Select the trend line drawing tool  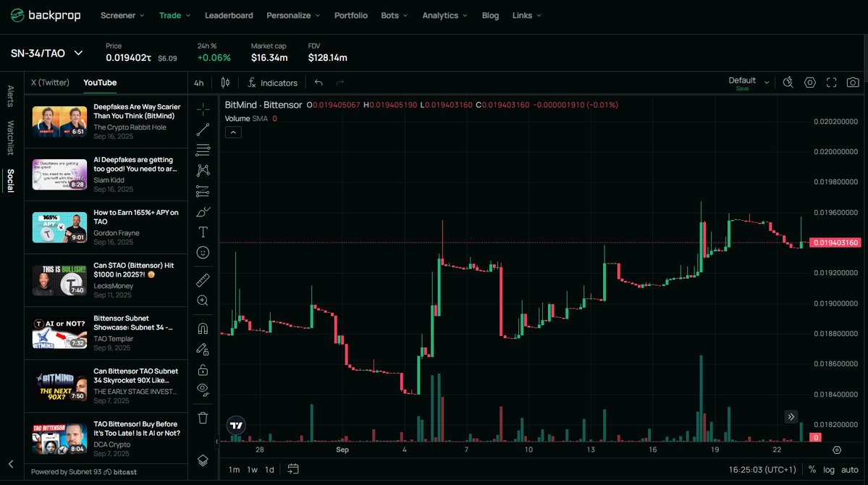(203, 130)
